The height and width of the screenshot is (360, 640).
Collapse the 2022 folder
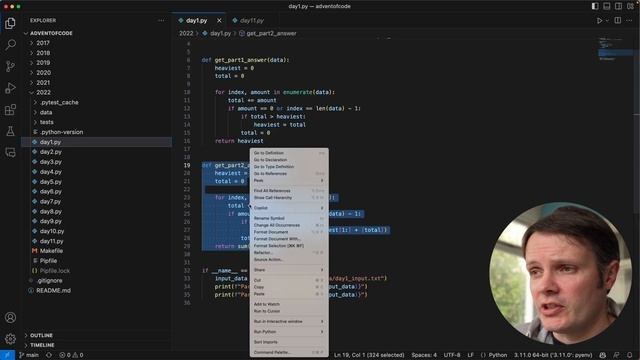point(96,92)
